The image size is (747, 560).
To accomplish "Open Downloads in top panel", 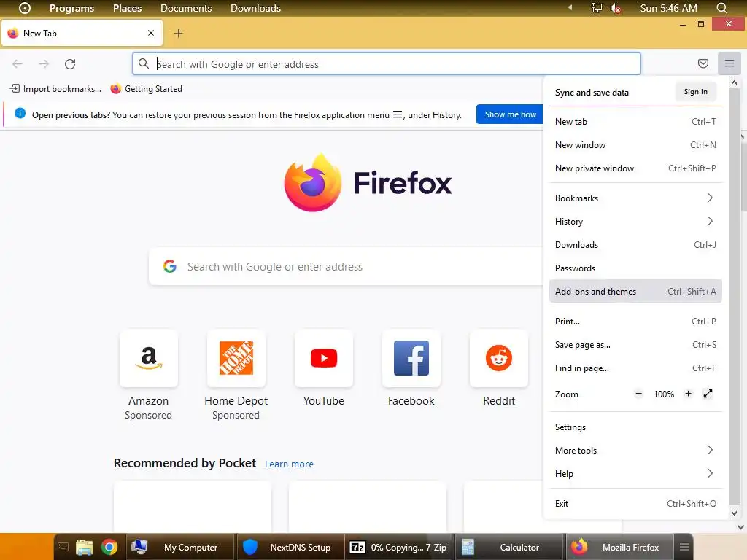I will coord(255,8).
